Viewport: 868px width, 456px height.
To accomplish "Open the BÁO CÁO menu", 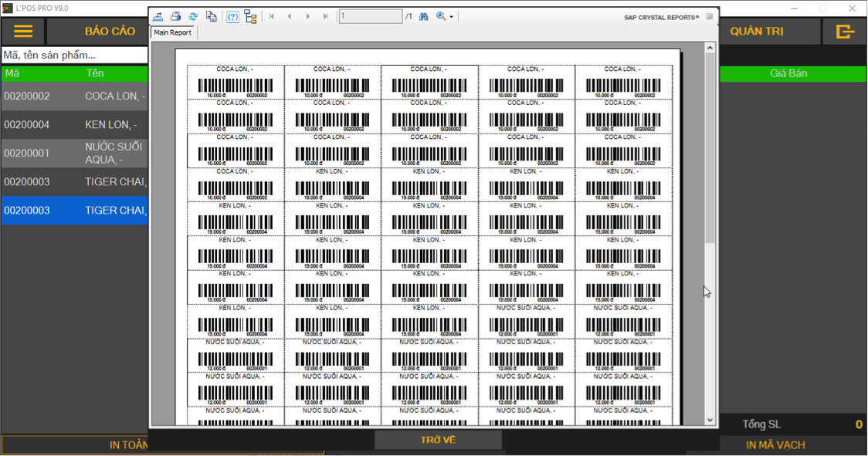I will click(110, 32).
